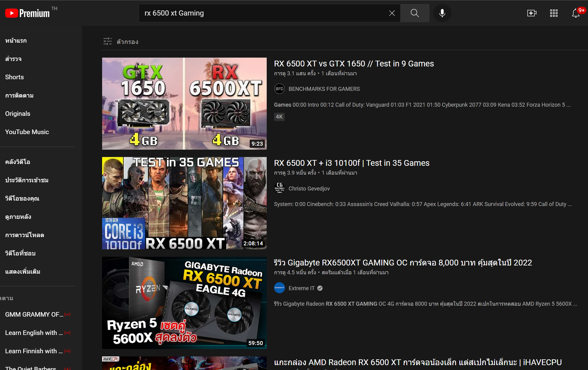
Task: Open the filters (ตัวกรอง) icon
Action: tap(107, 41)
